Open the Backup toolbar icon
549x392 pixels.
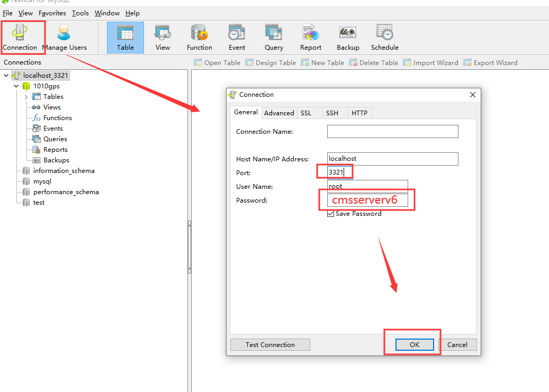click(x=348, y=37)
